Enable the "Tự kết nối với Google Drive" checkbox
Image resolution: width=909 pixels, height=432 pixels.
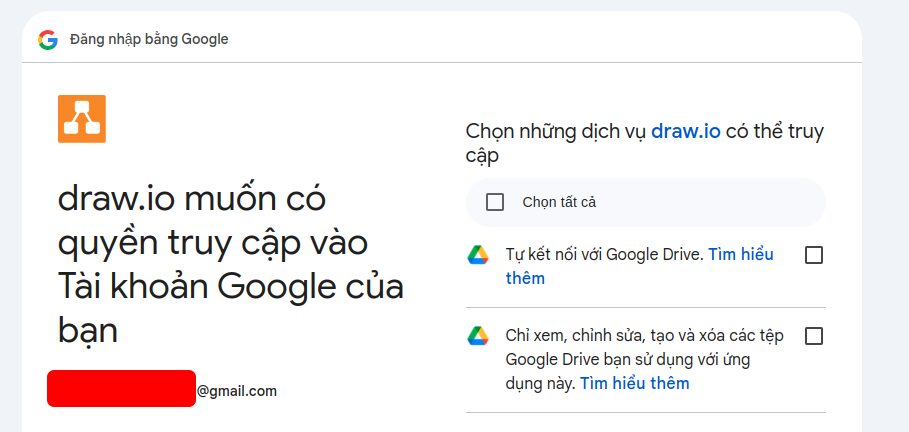click(x=814, y=255)
